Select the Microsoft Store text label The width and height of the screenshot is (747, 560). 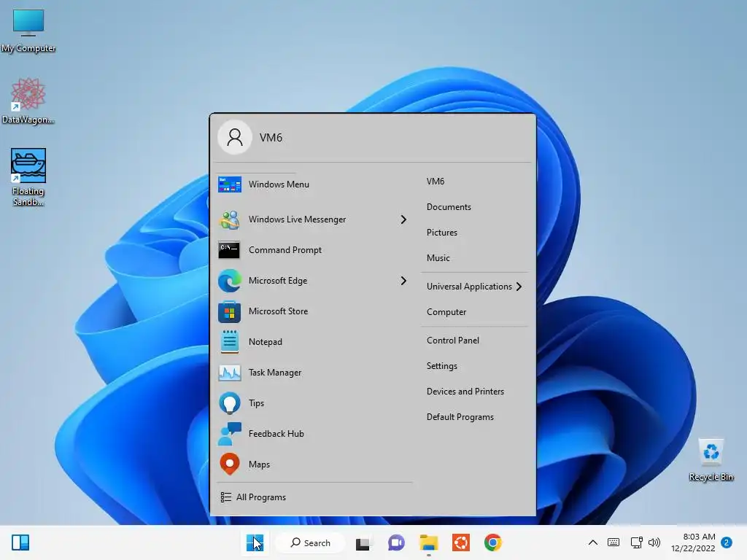pos(278,311)
